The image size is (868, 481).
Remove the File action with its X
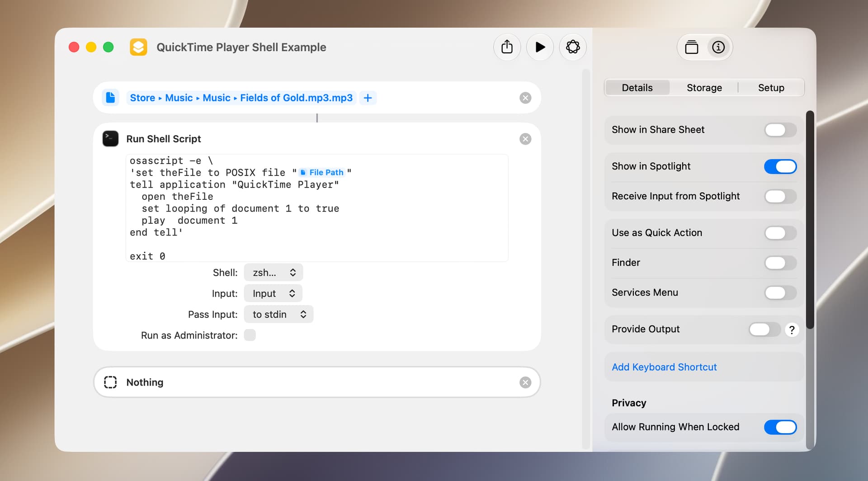(525, 98)
